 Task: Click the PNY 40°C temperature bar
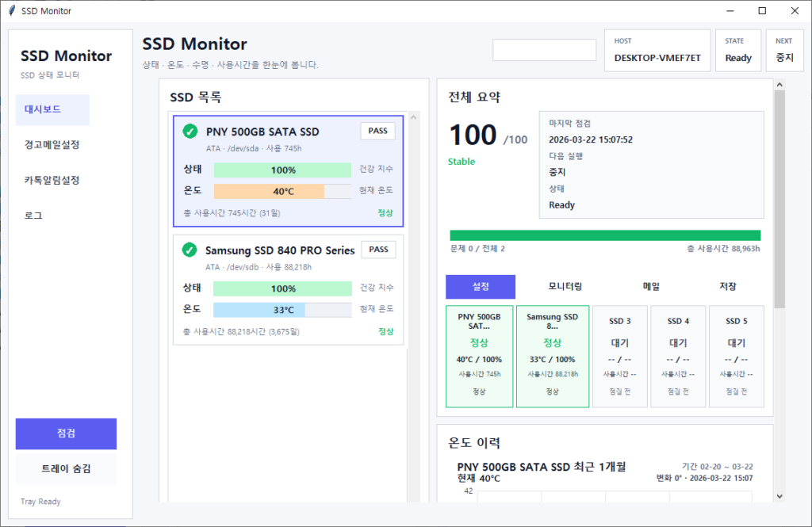(x=282, y=191)
